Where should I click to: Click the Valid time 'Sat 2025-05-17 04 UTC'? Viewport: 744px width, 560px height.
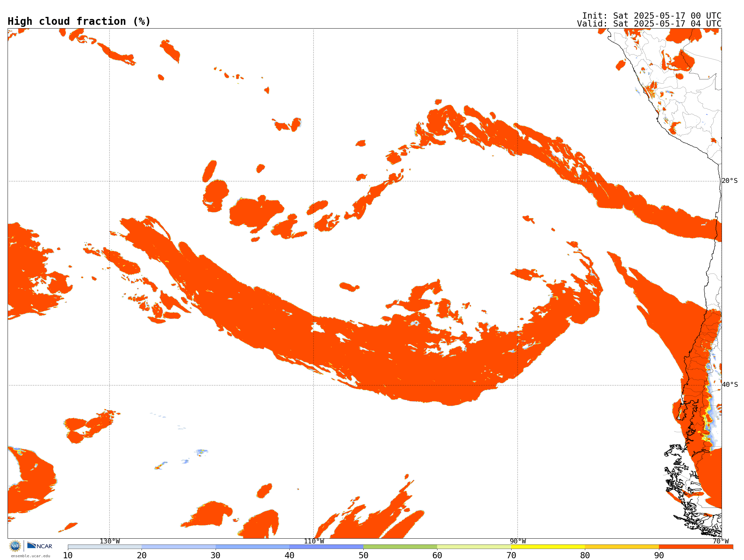pos(667,24)
